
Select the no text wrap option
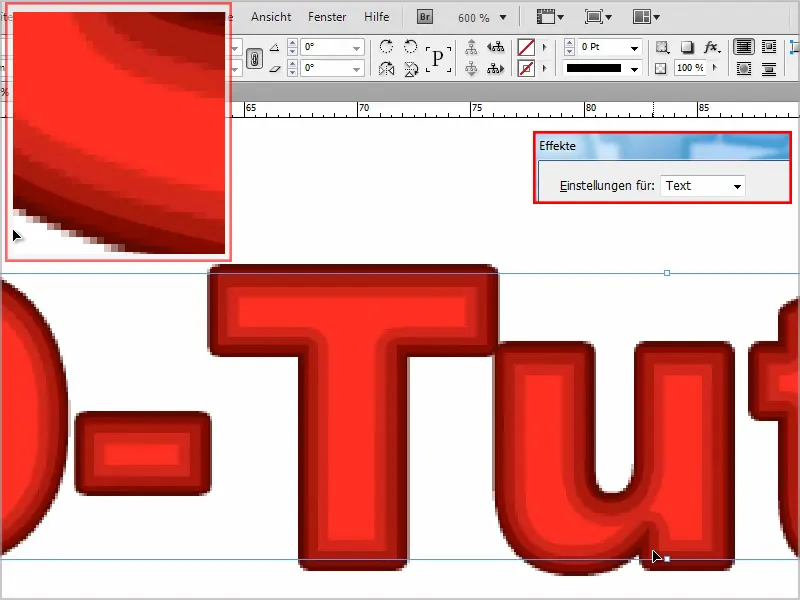click(x=744, y=47)
